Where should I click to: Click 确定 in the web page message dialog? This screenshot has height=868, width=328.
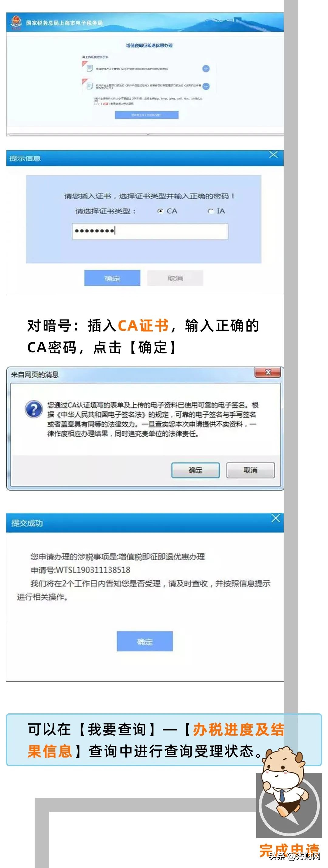pos(195,470)
